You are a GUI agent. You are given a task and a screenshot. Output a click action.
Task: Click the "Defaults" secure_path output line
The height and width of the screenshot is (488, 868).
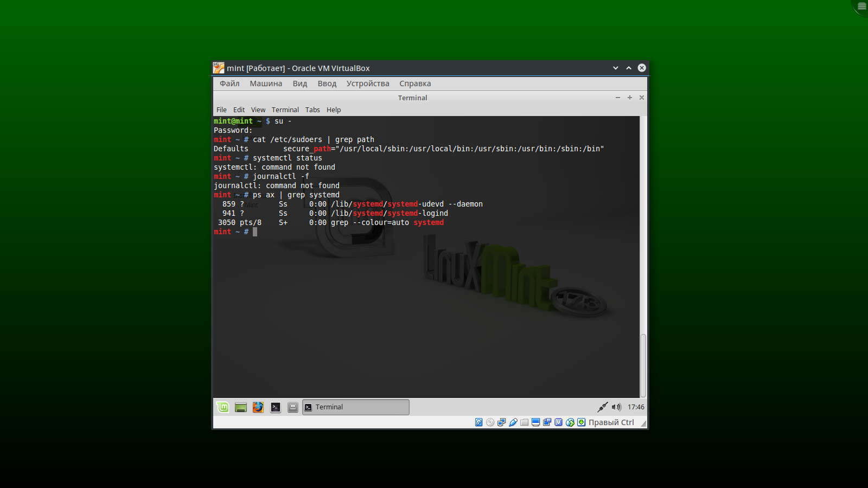point(409,149)
